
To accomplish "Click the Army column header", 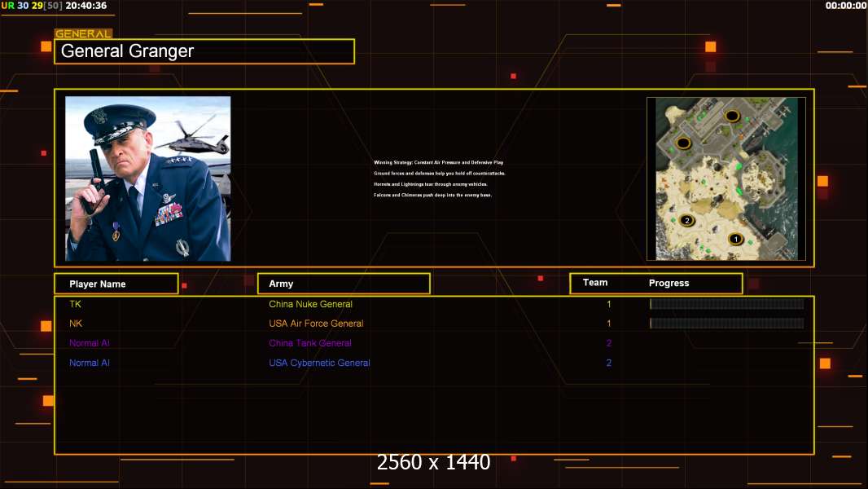I will pyautogui.click(x=344, y=284).
